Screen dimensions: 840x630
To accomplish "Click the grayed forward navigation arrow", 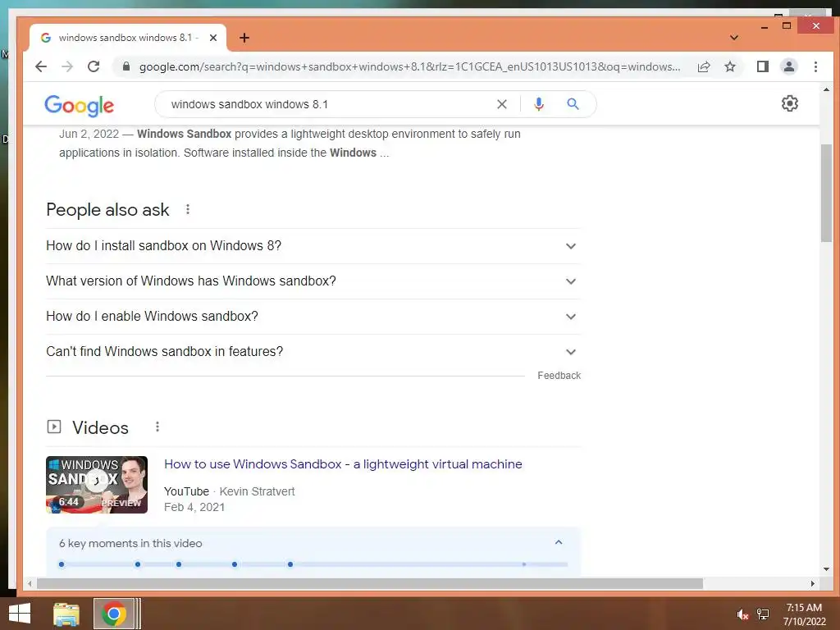I will coord(67,66).
